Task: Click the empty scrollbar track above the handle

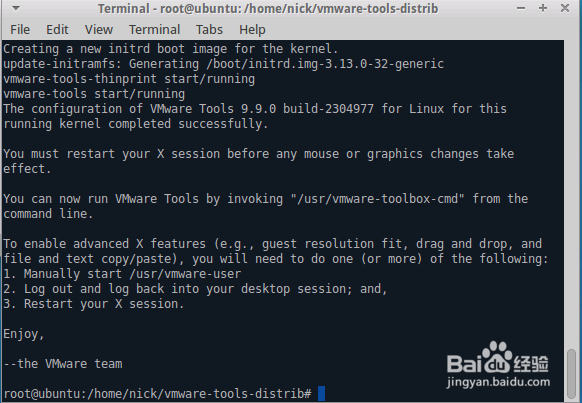Action: click(572, 194)
